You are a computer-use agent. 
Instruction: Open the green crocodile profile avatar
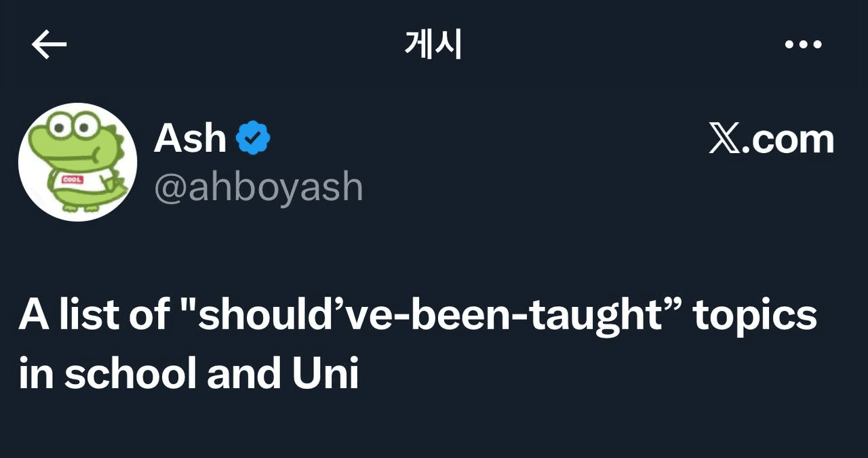(x=77, y=163)
